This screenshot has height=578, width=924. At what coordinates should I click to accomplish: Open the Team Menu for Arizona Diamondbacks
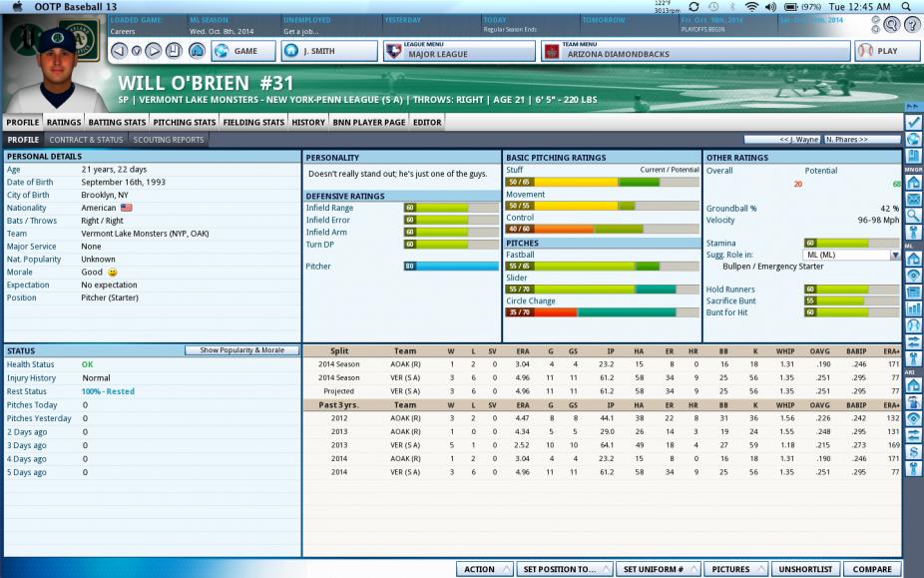click(695, 51)
